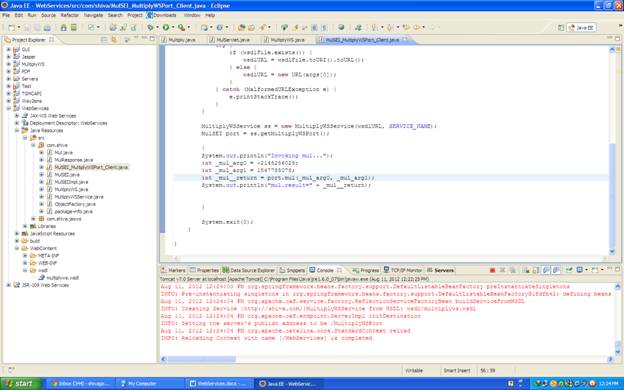The width and height of the screenshot is (624, 390).
Task: Click the Clear Console icon
Action: 526,270
